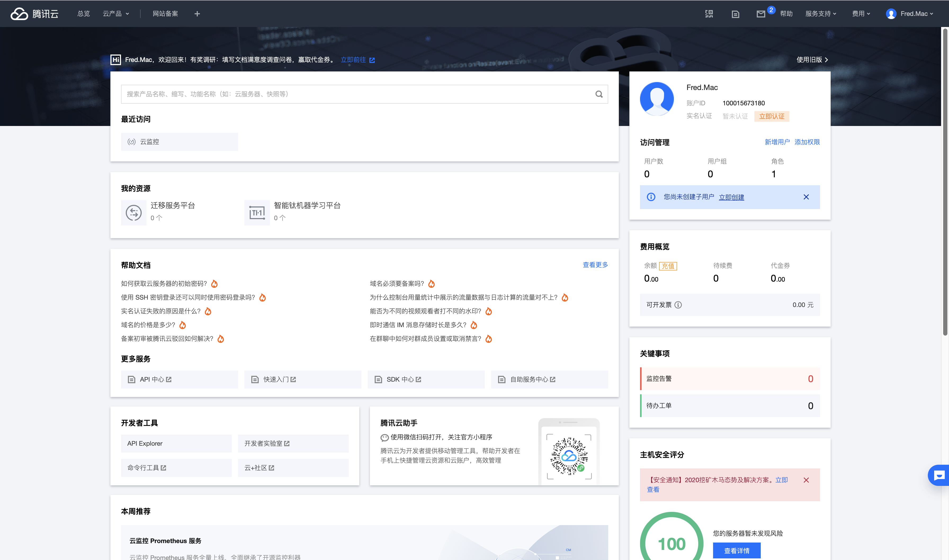
Task: Open 网站备案 in top navigation
Action: [165, 14]
